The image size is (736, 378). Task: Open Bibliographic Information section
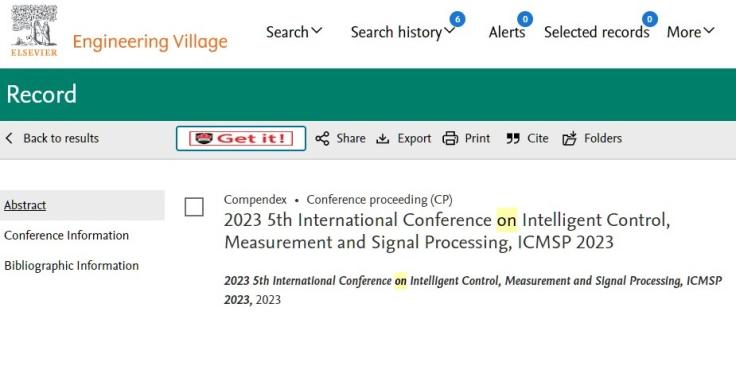click(71, 266)
